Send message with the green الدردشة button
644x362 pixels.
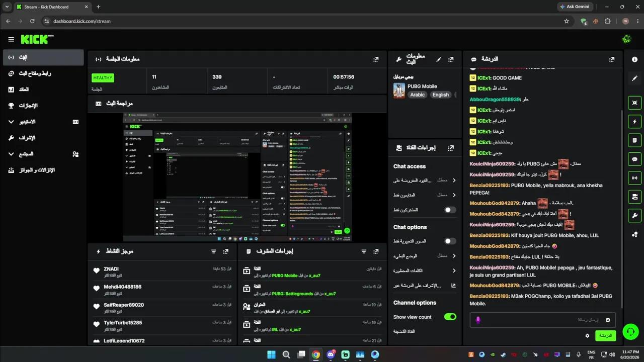pos(605,335)
